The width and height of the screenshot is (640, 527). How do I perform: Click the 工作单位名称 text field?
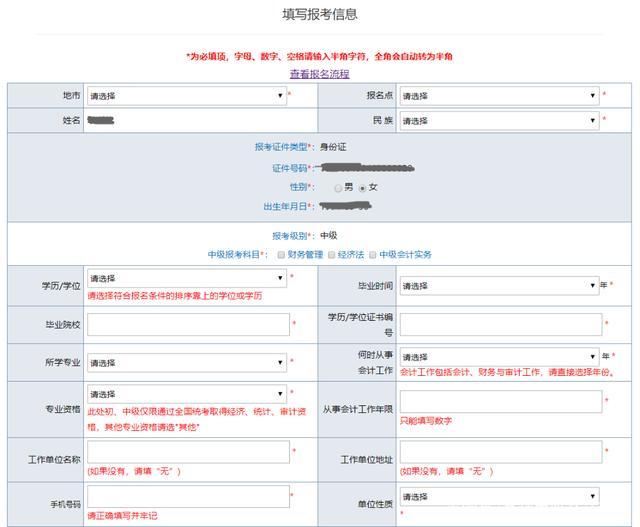coord(187,452)
